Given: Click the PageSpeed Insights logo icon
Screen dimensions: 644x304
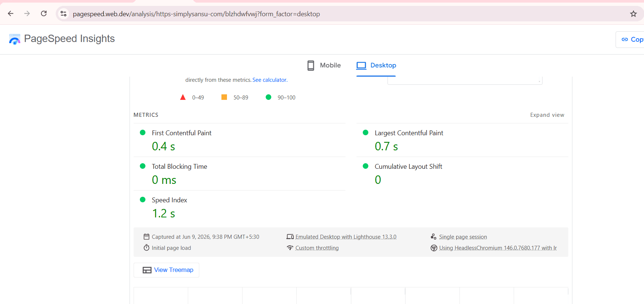Looking at the screenshot, I should (x=15, y=39).
